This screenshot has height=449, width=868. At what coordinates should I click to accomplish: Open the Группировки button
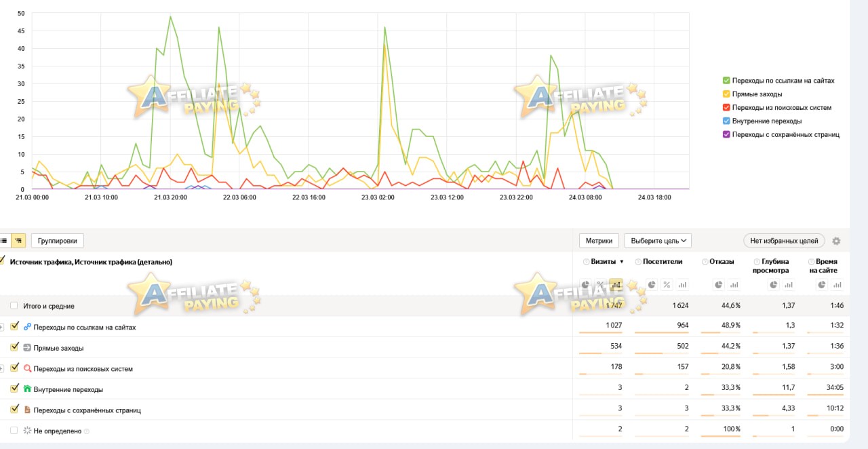coord(58,240)
